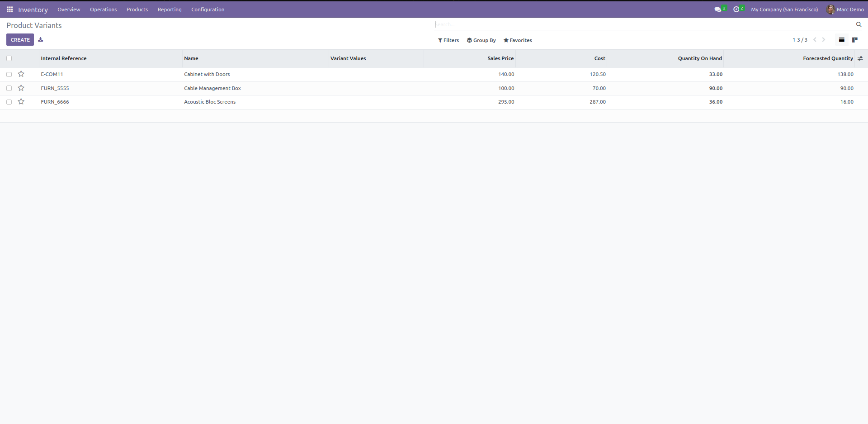Screen dimensions: 868x424
Task: Open the Operations menu
Action: 103,10
